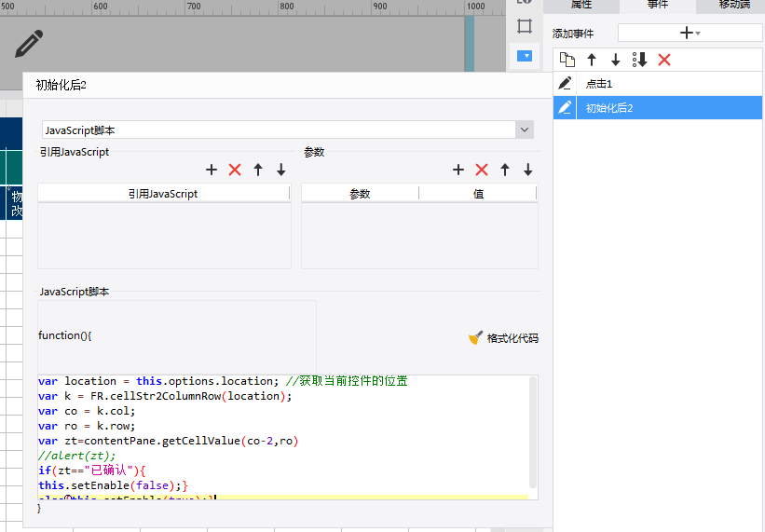The width and height of the screenshot is (765, 532).
Task: Click the if(zt=="已确认") code line
Action: [x=91, y=471]
